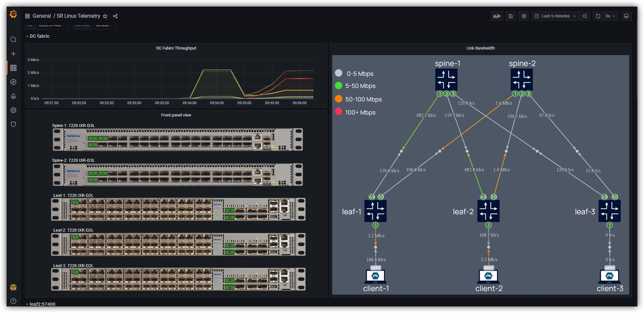
Task: Click the "2.2 Mb/s" label below leaf-1
Action: pyautogui.click(x=376, y=236)
